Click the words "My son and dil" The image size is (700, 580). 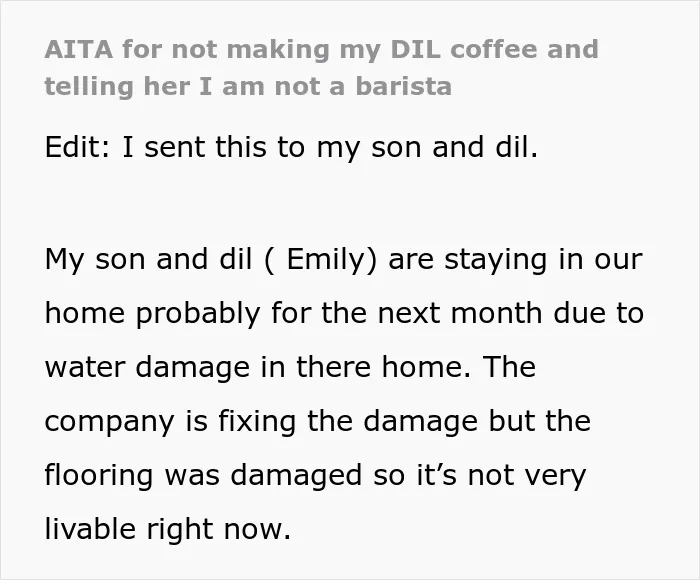coord(148,259)
